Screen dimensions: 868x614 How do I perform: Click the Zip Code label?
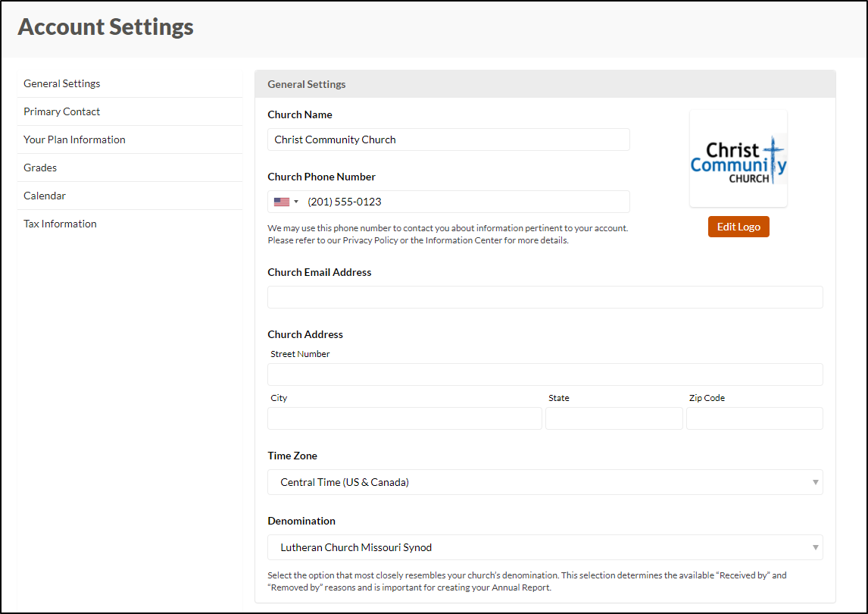(x=707, y=398)
